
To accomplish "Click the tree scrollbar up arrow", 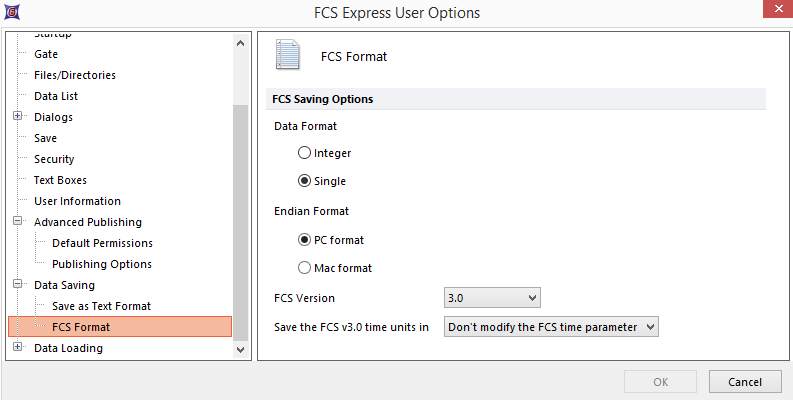I will pos(240,43).
